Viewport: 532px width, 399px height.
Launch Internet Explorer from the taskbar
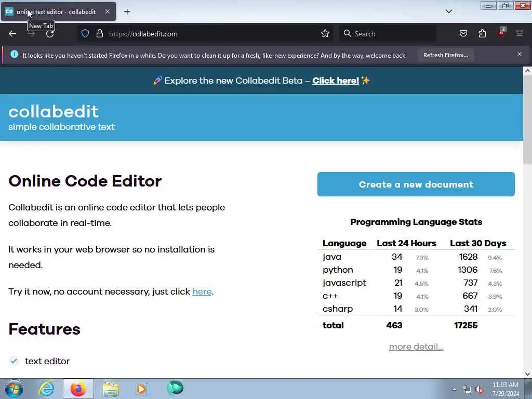pyautogui.click(x=46, y=389)
